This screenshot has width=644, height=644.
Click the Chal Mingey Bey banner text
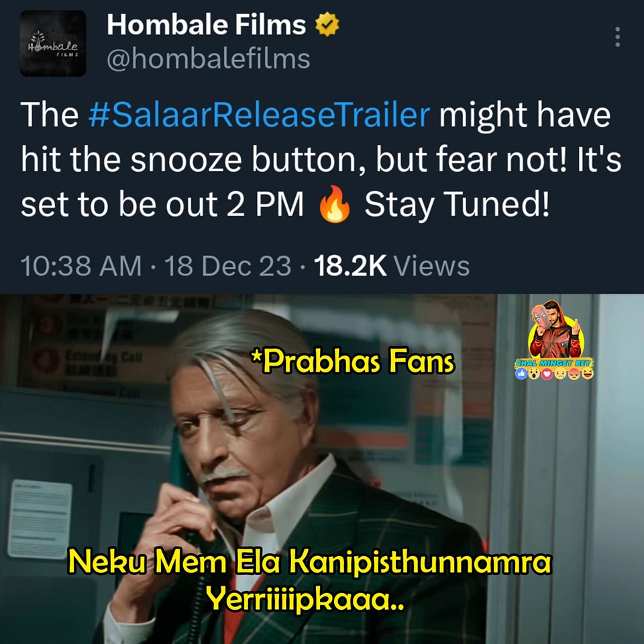[554, 363]
